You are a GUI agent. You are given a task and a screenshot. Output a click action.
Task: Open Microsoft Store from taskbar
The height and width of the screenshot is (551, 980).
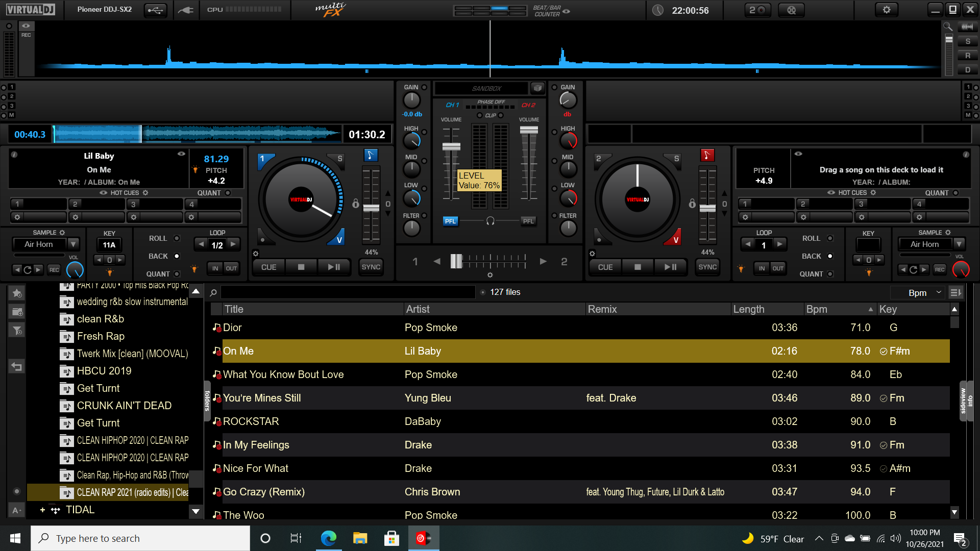coord(391,538)
